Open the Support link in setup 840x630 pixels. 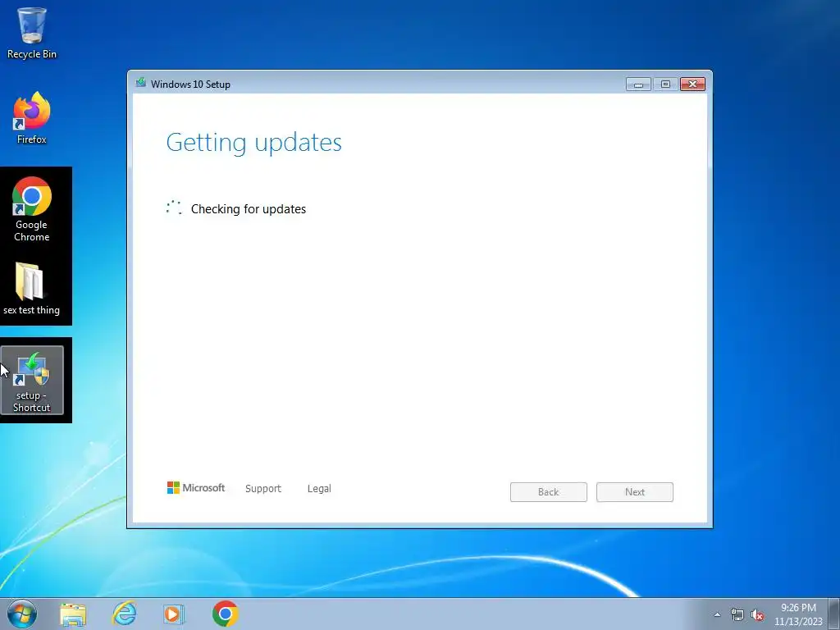click(263, 489)
